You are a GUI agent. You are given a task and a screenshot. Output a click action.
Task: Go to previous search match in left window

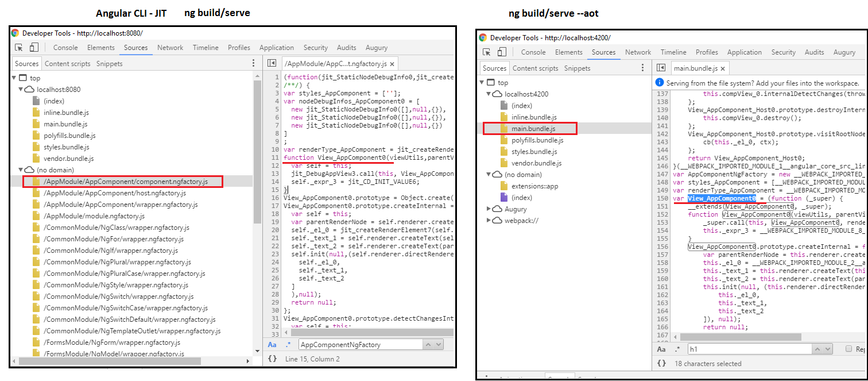point(428,345)
